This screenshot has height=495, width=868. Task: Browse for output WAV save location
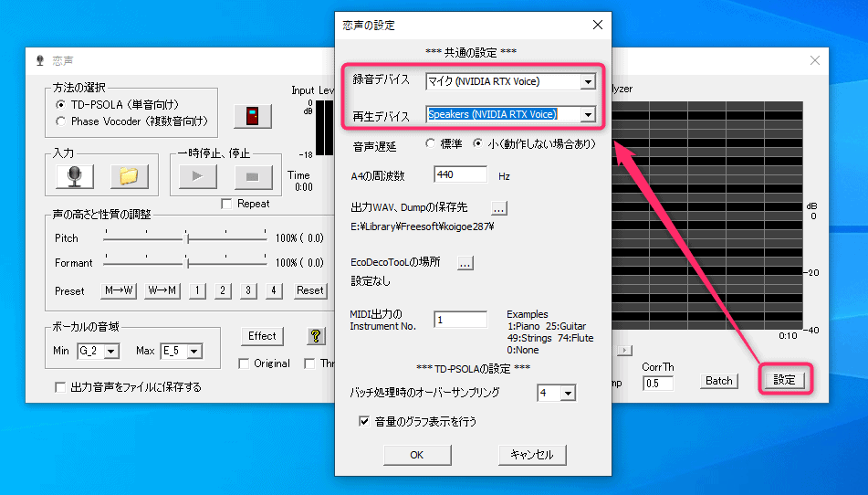497,207
